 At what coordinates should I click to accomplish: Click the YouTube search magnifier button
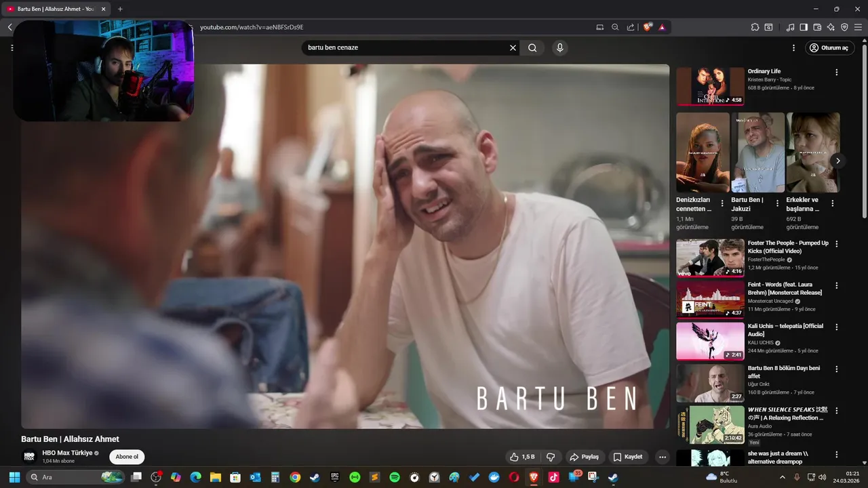(532, 47)
